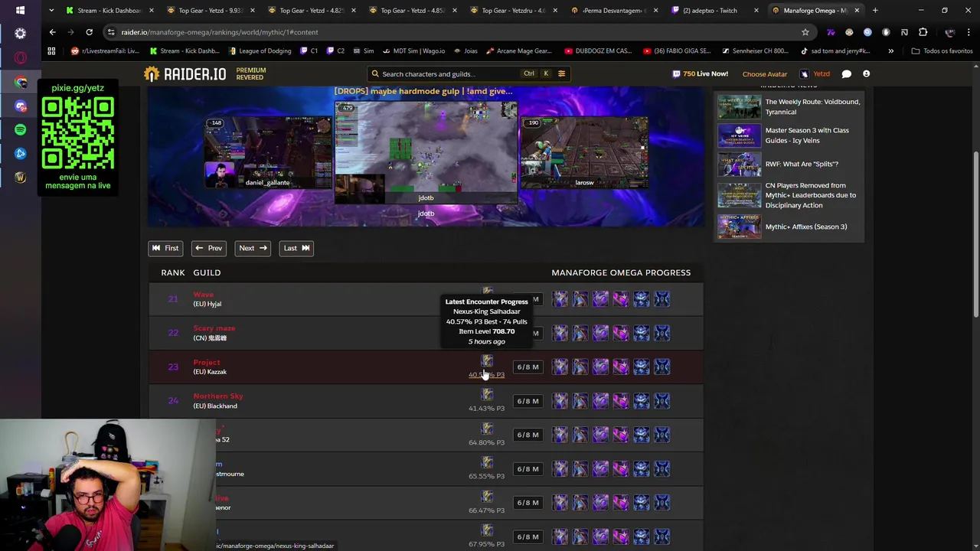
Task: Open the Scary maze guild link
Action: coord(214,328)
